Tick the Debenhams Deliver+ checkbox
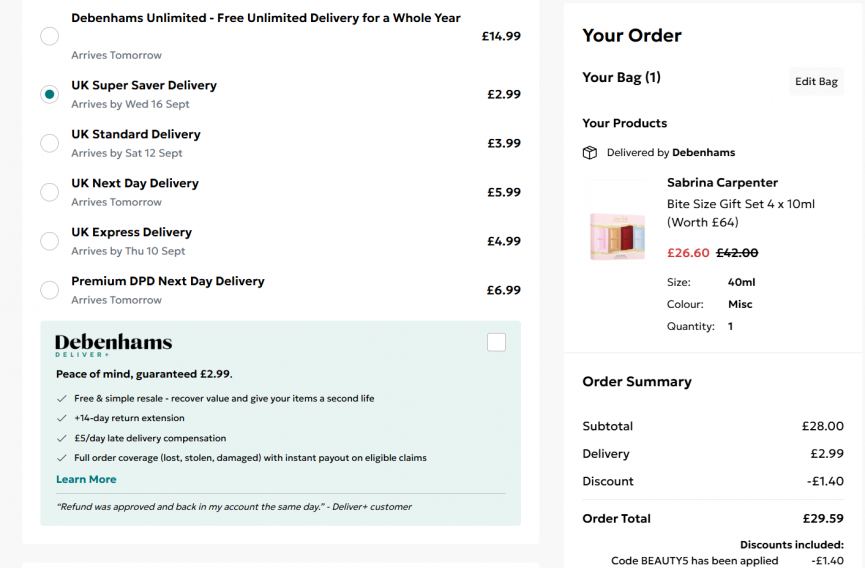This screenshot has width=865, height=568. [x=496, y=342]
